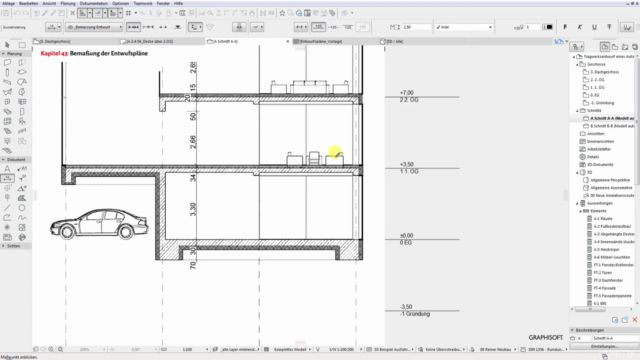Select the Label tool beside the Text tool
The height and width of the screenshot is (360, 640).
pos(22,169)
